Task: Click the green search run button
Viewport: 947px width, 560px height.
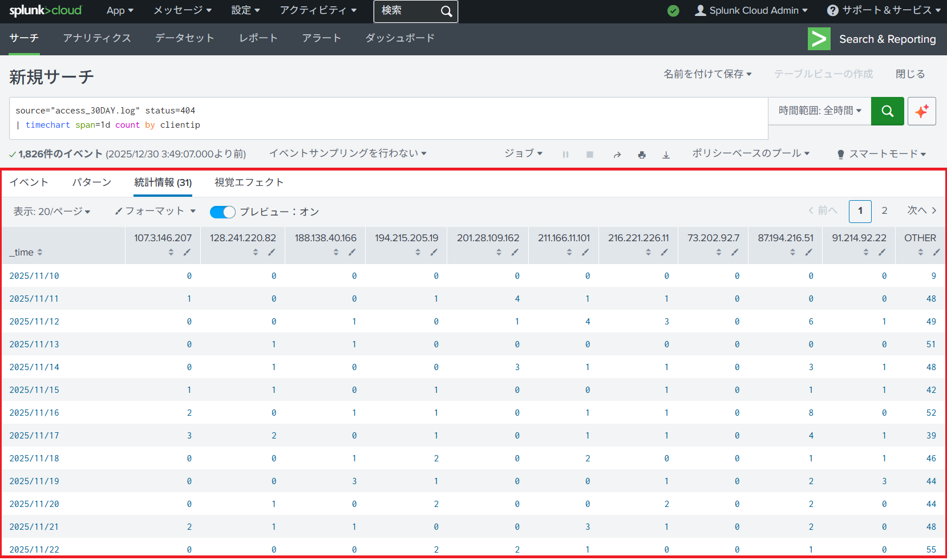Action: 887,111
